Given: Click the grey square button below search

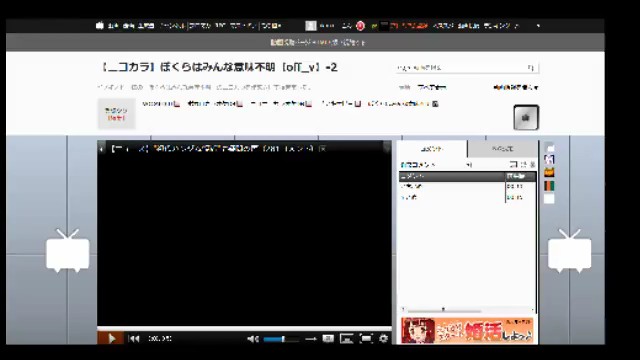Looking at the screenshot, I should [x=526, y=118].
